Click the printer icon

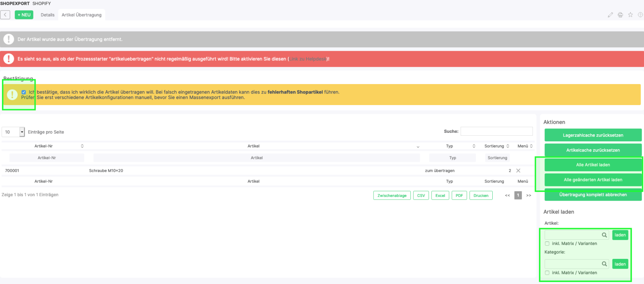(620, 15)
